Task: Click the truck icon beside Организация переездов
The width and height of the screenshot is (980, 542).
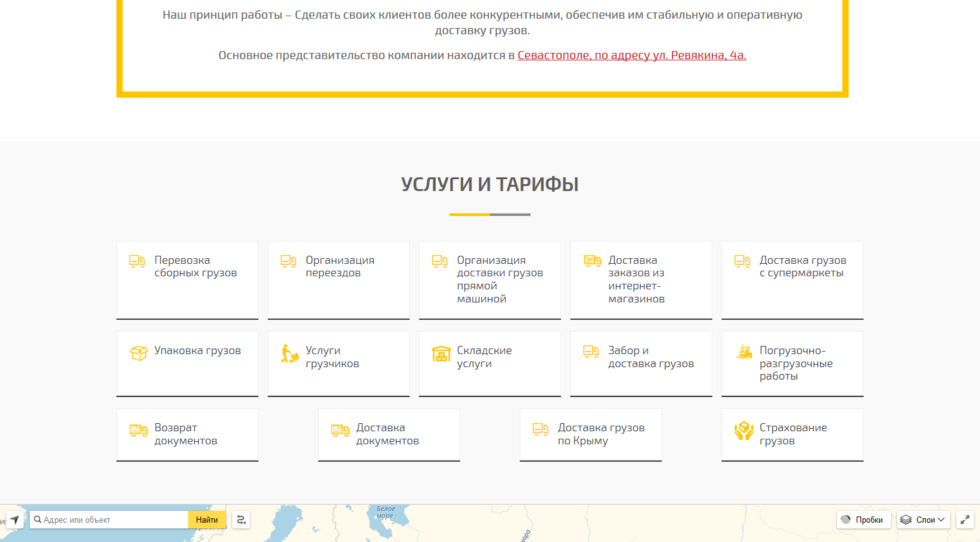Action: click(x=289, y=261)
